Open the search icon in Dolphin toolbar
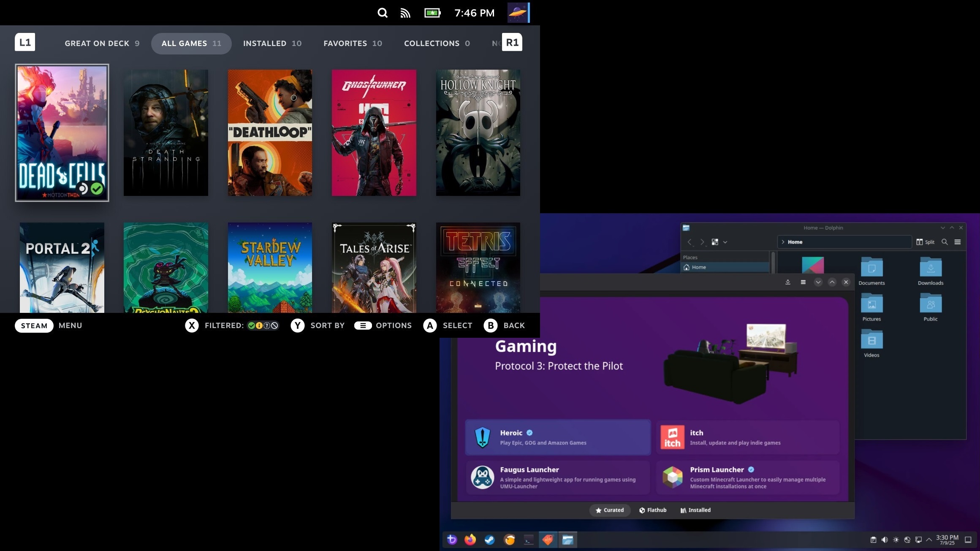This screenshot has width=980, height=551. coord(945,242)
